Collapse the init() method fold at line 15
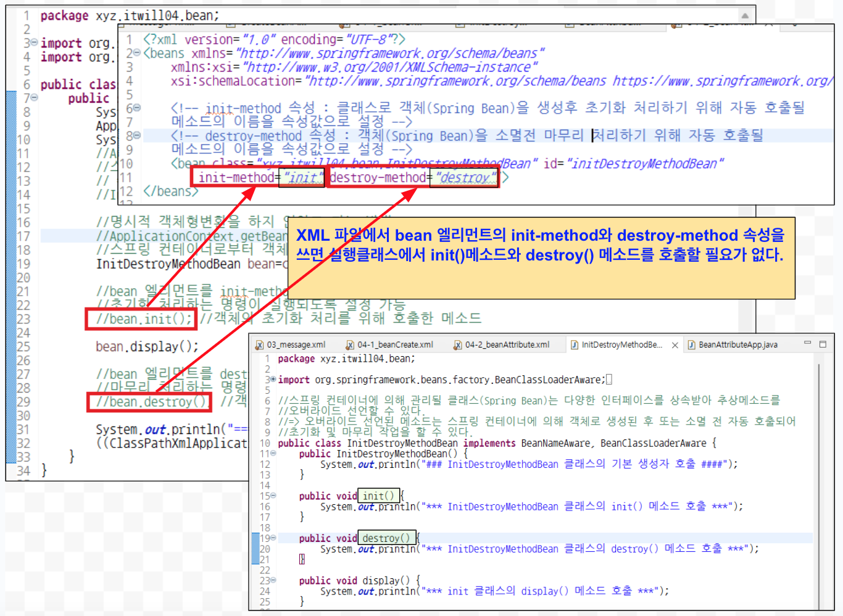The height and width of the screenshot is (616, 843). (273, 496)
